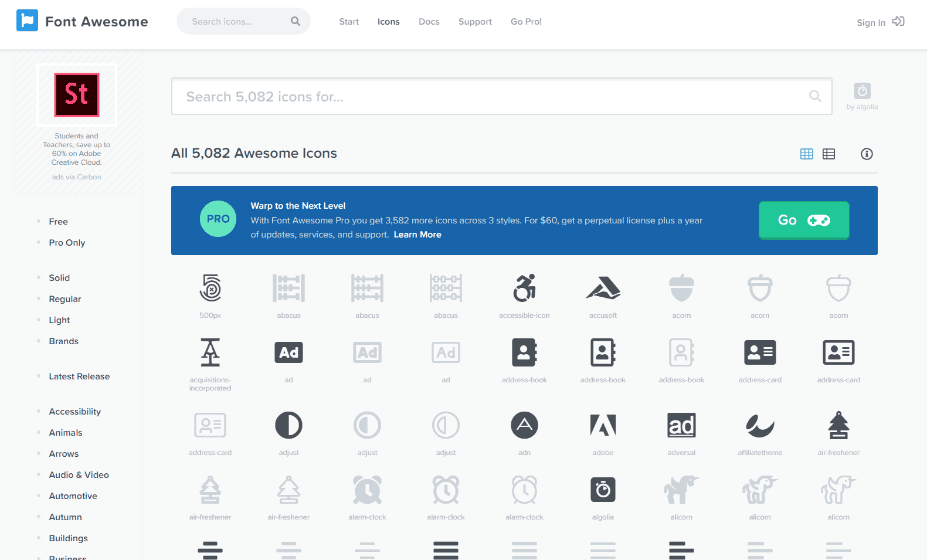Viewport: 927px width, 560px height.
Task: Click the 'Font Awesome' title text
Action: [97, 22]
